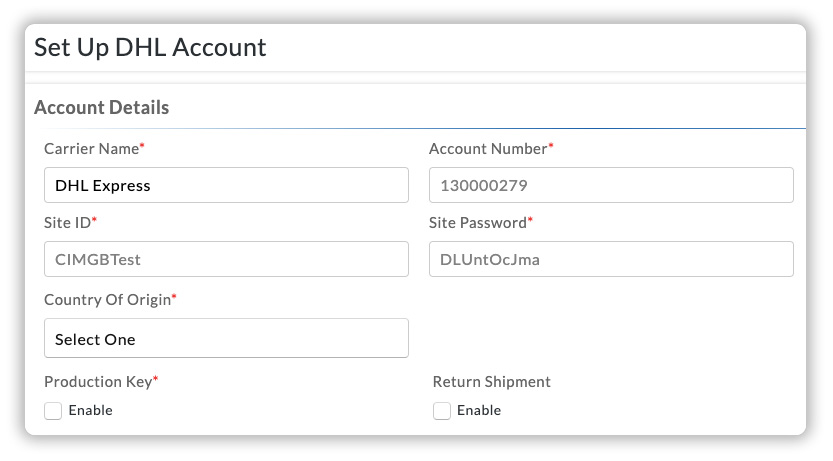
Task: Click the Carrier Name label
Action: [94, 149]
